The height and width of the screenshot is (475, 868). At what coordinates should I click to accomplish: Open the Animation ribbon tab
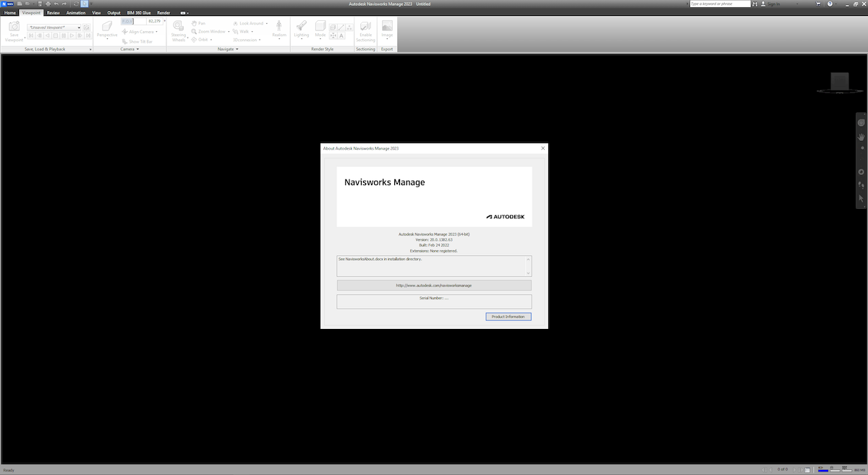coord(76,13)
